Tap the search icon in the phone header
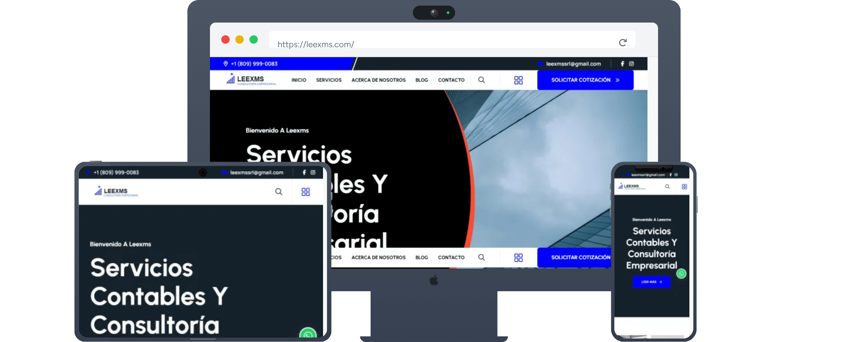The image size is (868, 342). [668, 187]
